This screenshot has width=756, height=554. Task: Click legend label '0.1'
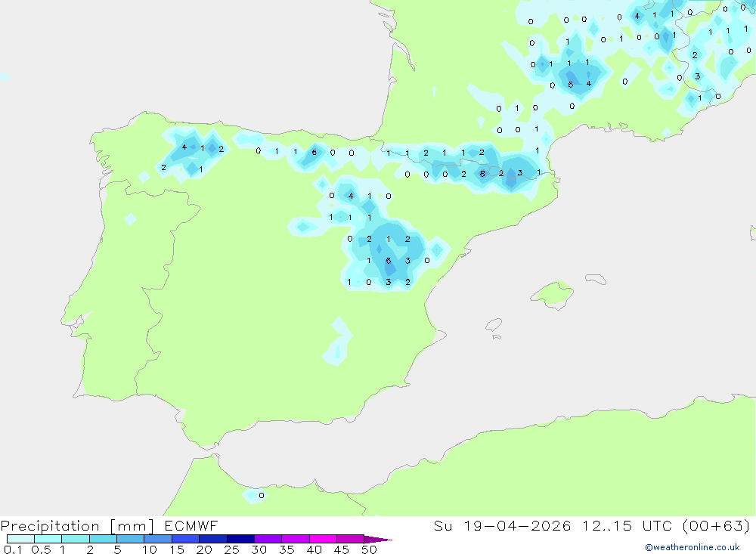click(x=13, y=549)
